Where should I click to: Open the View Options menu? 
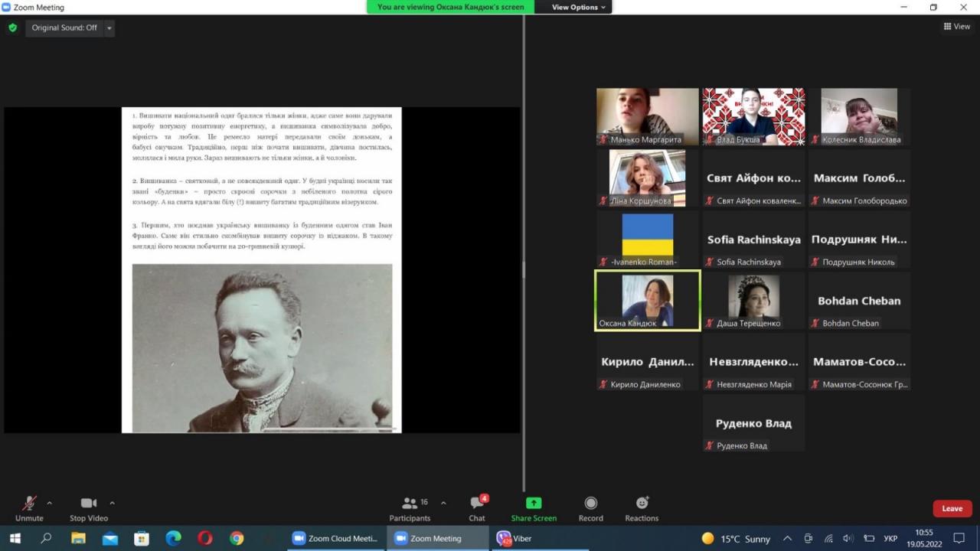click(x=579, y=7)
